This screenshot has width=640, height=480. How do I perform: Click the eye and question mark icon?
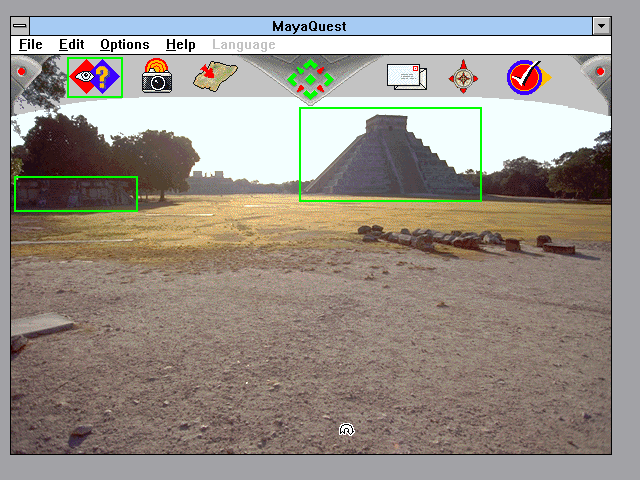click(x=95, y=77)
